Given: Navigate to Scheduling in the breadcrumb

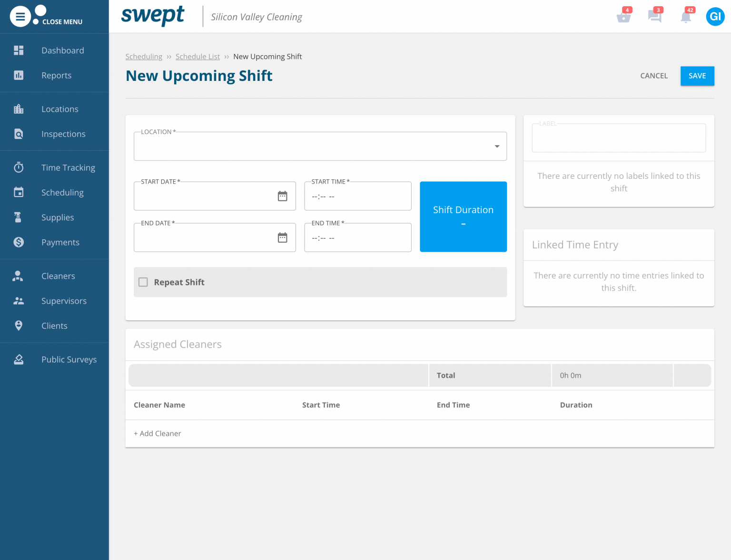Looking at the screenshot, I should (x=144, y=56).
